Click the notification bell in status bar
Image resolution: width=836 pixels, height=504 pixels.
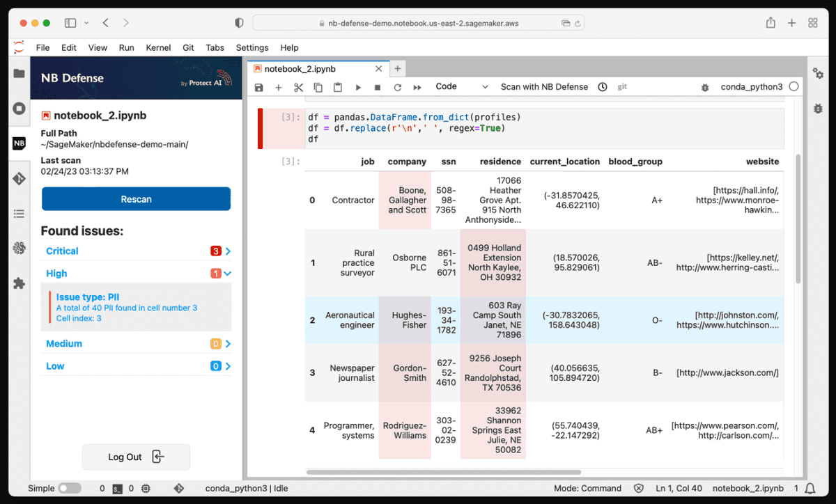click(810, 489)
